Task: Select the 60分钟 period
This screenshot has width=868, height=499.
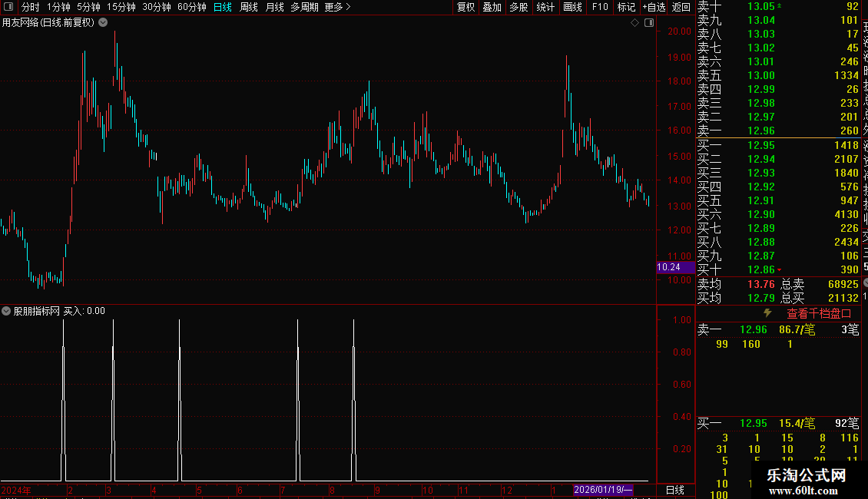Action: point(191,7)
